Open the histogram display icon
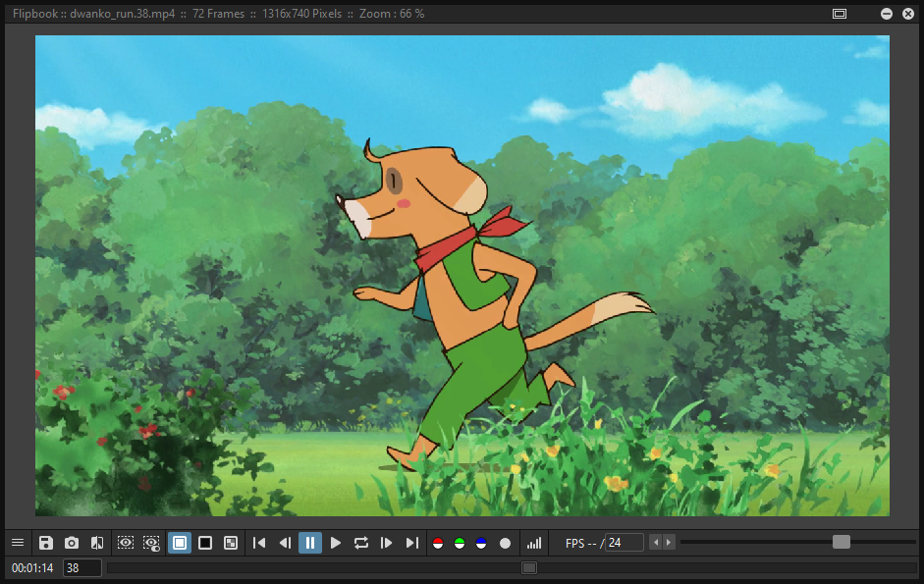 click(x=534, y=543)
